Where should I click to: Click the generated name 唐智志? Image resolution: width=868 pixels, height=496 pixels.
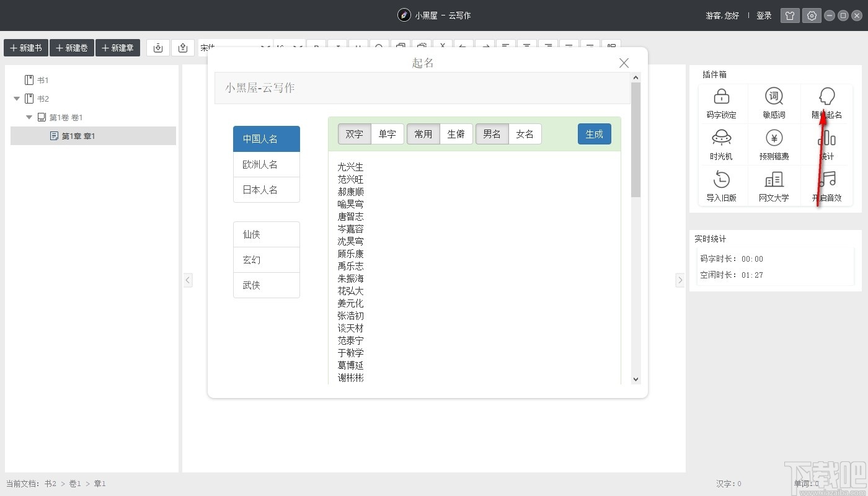(351, 216)
